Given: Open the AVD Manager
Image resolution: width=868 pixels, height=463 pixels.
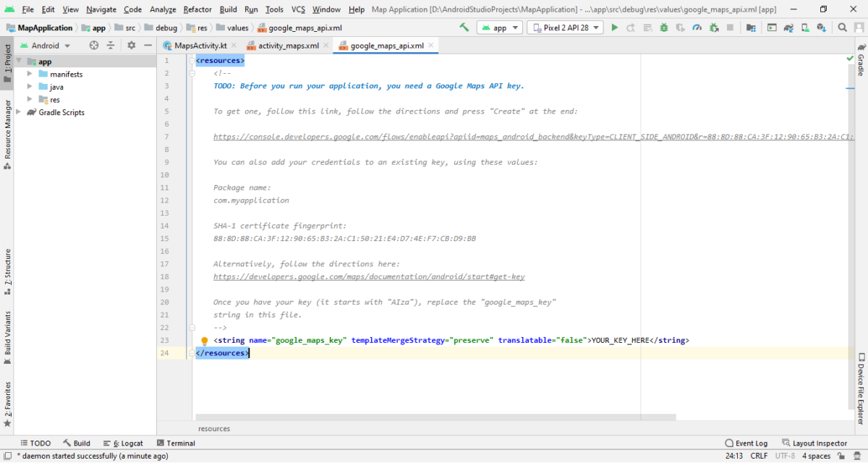Looking at the screenshot, I should (x=771, y=27).
